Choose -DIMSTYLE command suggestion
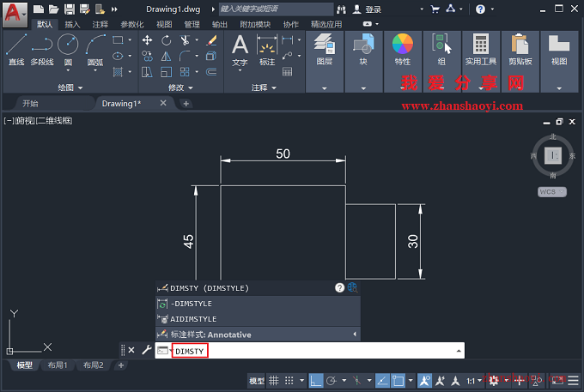The image size is (584, 392). (x=258, y=304)
